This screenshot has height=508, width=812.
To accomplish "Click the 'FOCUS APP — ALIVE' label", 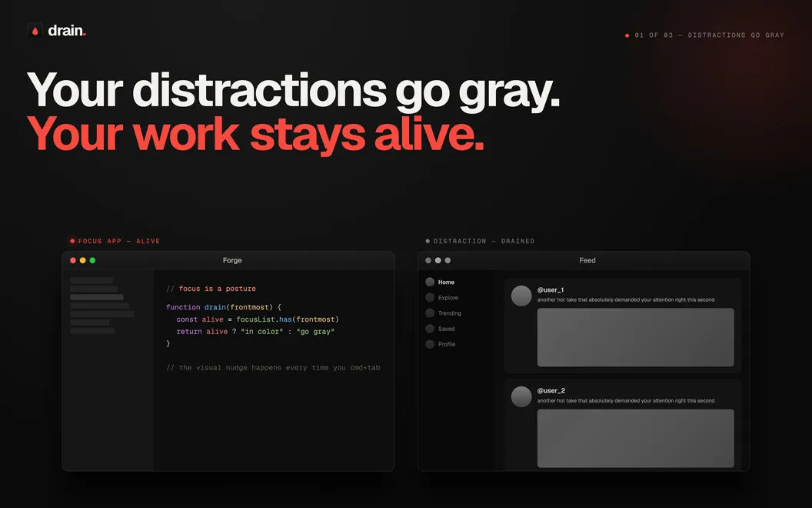I will point(119,241).
